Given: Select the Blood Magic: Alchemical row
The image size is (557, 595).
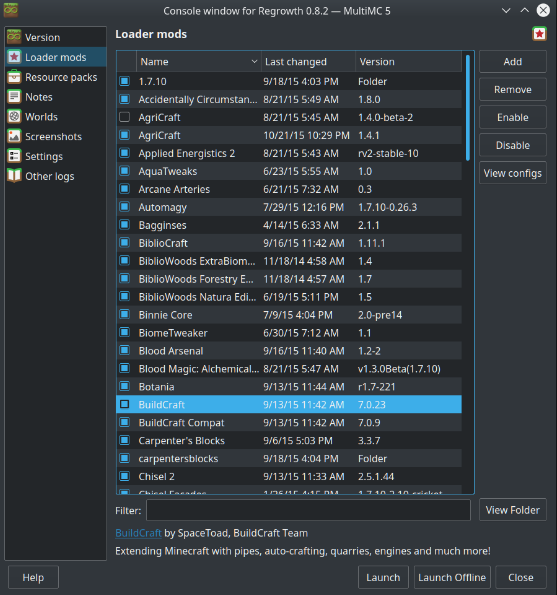Looking at the screenshot, I should point(289,368).
